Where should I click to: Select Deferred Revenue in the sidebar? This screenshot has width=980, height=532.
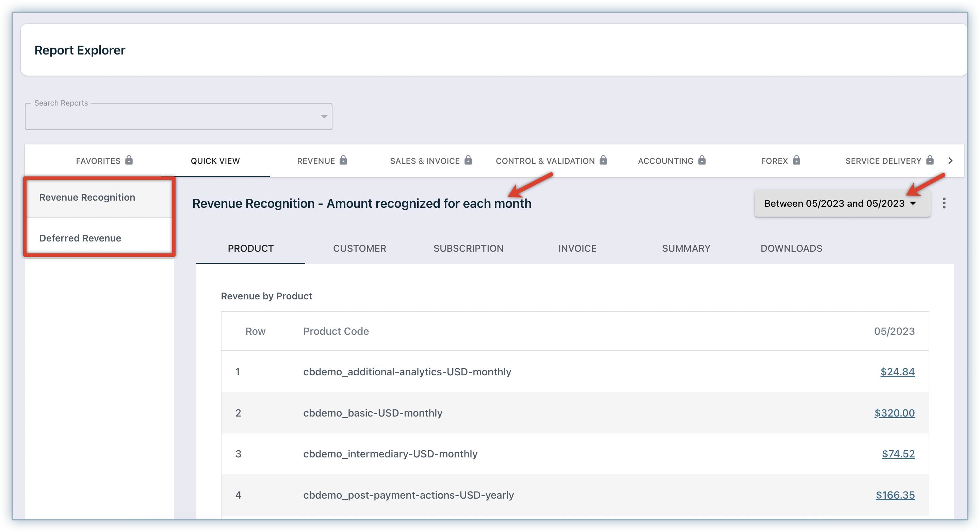[100, 238]
